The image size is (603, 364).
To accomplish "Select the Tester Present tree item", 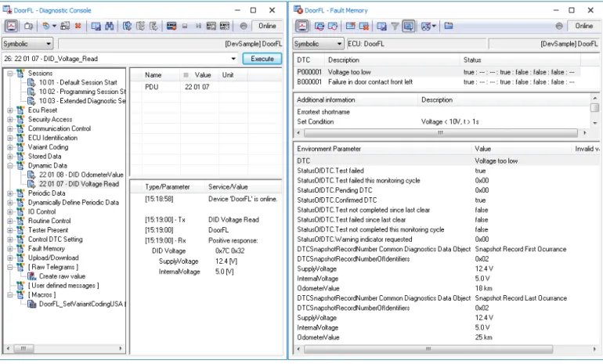I will tap(48, 230).
